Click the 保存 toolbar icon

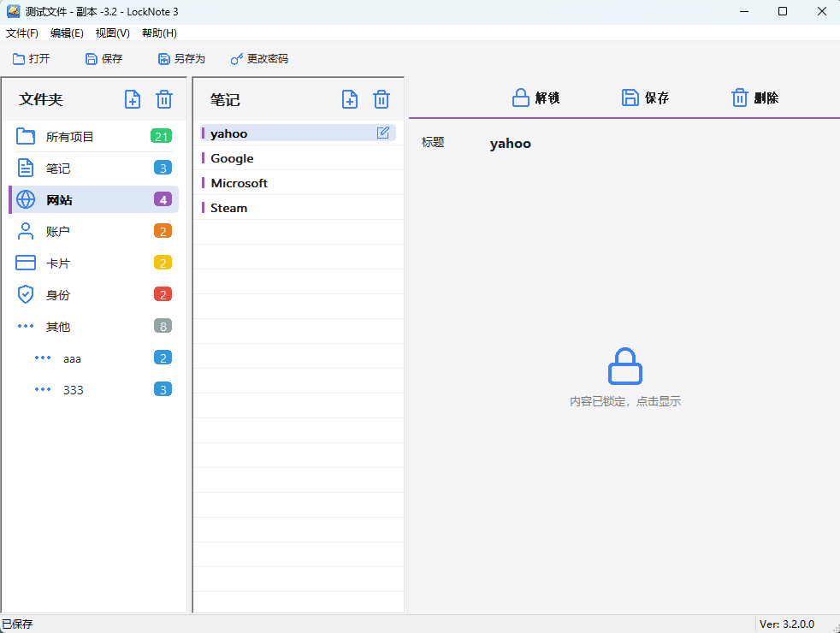(92, 58)
